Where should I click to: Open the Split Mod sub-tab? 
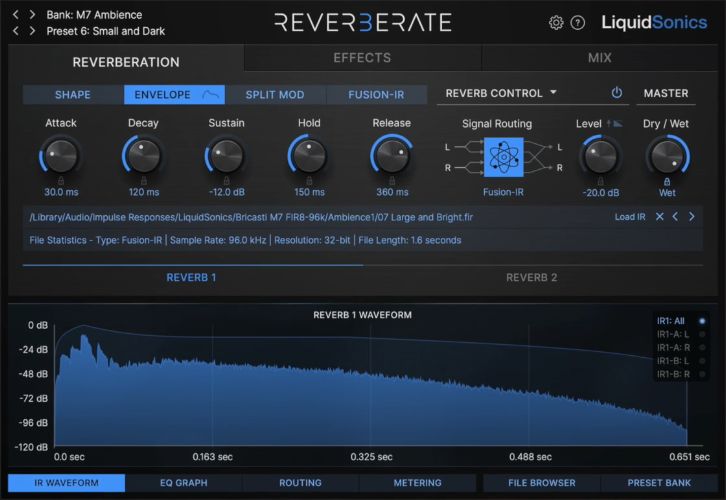point(275,94)
